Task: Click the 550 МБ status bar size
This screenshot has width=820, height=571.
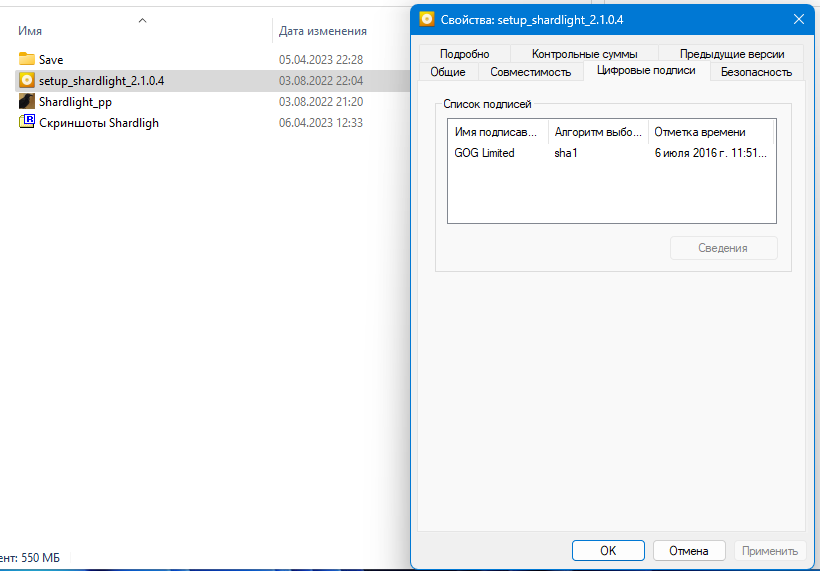Action: [40, 557]
